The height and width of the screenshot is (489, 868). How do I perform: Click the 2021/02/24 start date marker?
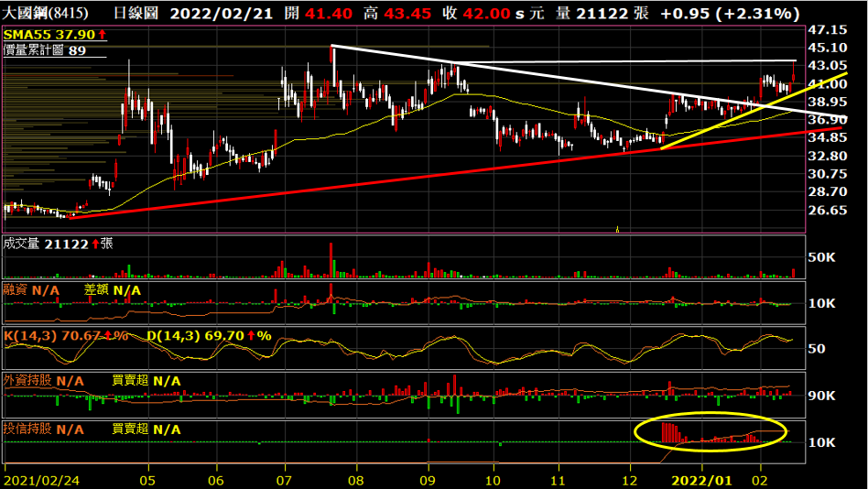[x=41, y=481]
